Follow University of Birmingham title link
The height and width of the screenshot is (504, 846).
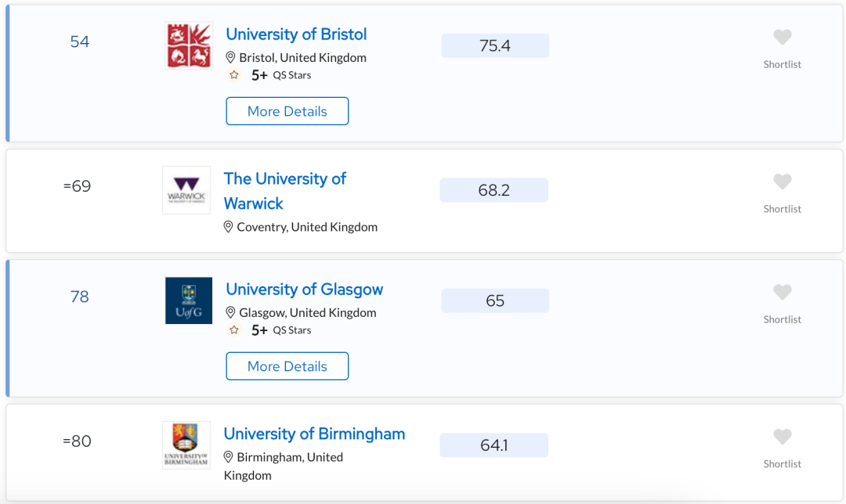315,434
